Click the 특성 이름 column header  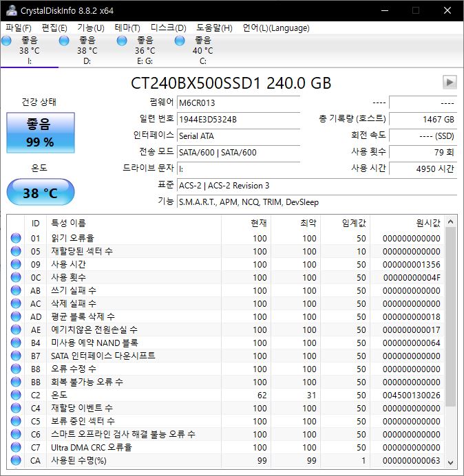134,223
